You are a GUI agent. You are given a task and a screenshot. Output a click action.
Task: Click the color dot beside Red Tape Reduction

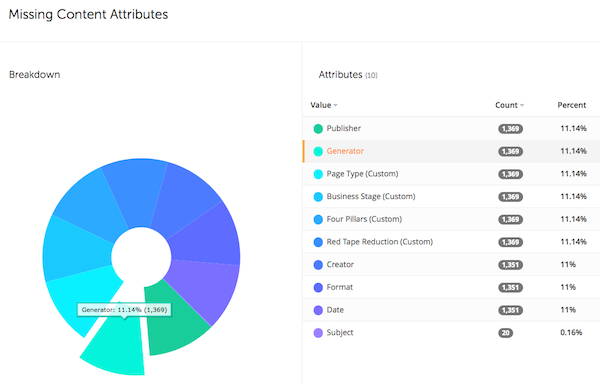pos(318,242)
